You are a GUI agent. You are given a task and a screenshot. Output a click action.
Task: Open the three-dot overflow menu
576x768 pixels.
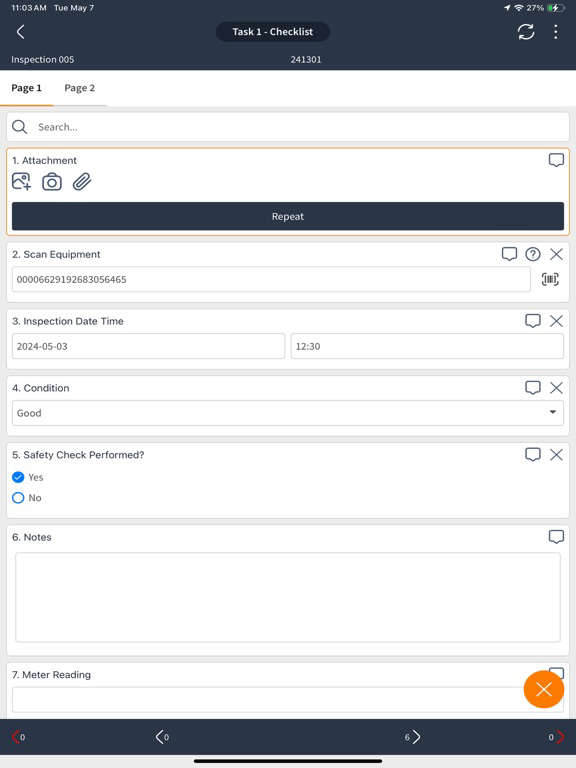coord(555,32)
